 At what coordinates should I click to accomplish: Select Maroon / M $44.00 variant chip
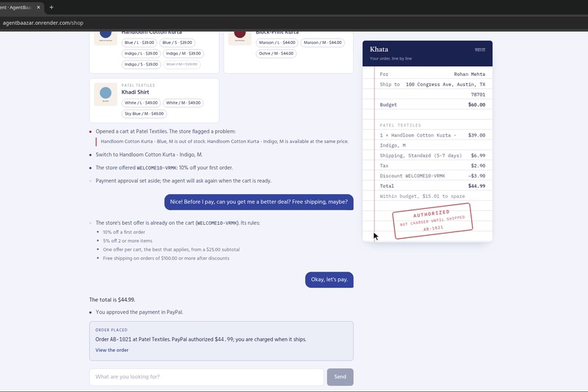[x=322, y=43]
